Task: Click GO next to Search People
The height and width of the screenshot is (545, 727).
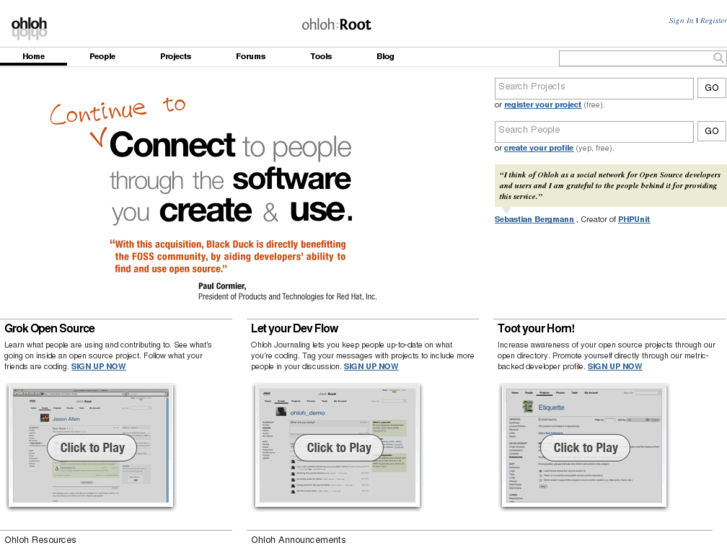Action: [x=712, y=131]
